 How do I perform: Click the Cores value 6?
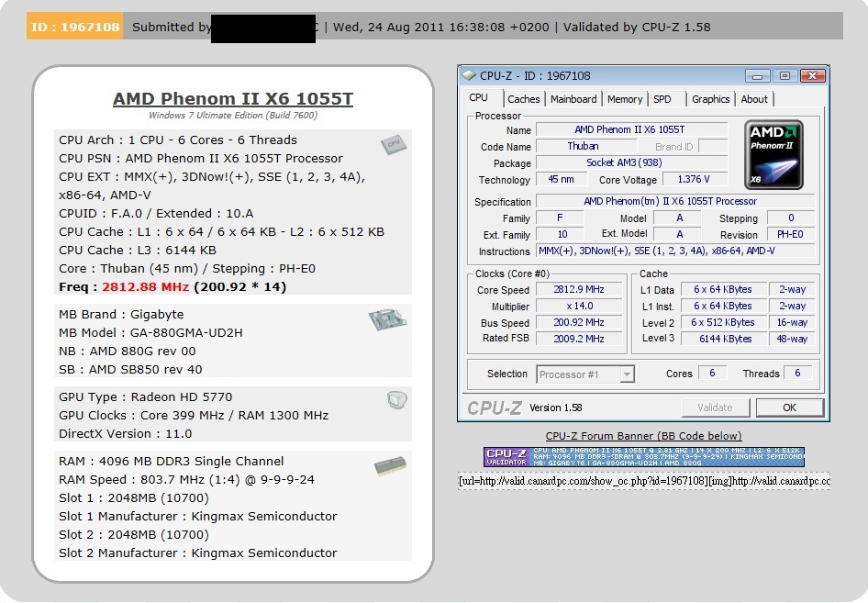(712, 374)
